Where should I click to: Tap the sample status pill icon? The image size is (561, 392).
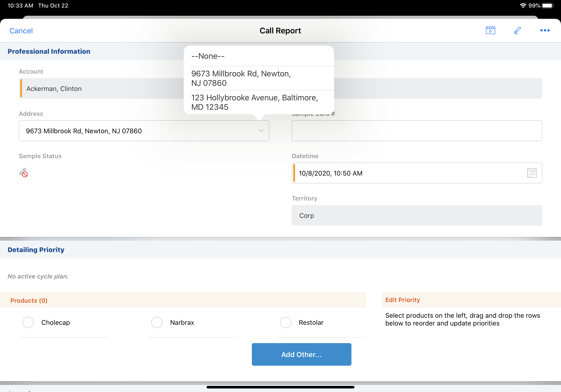pos(23,172)
